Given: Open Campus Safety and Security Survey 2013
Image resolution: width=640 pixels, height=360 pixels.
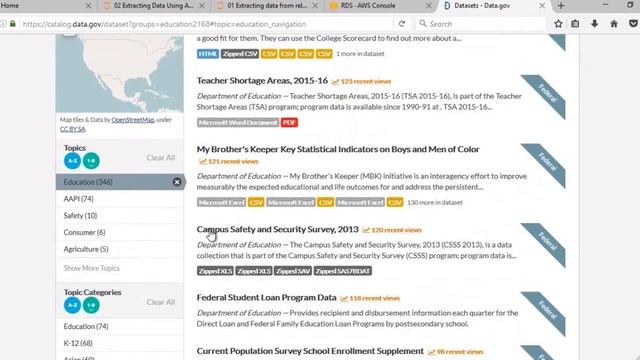Looking at the screenshot, I should [x=278, y=229].
